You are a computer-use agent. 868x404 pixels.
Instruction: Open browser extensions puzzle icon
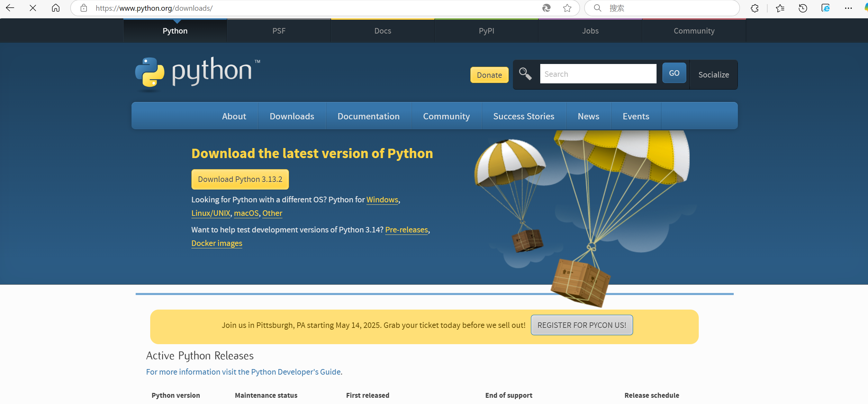point(755,8)
